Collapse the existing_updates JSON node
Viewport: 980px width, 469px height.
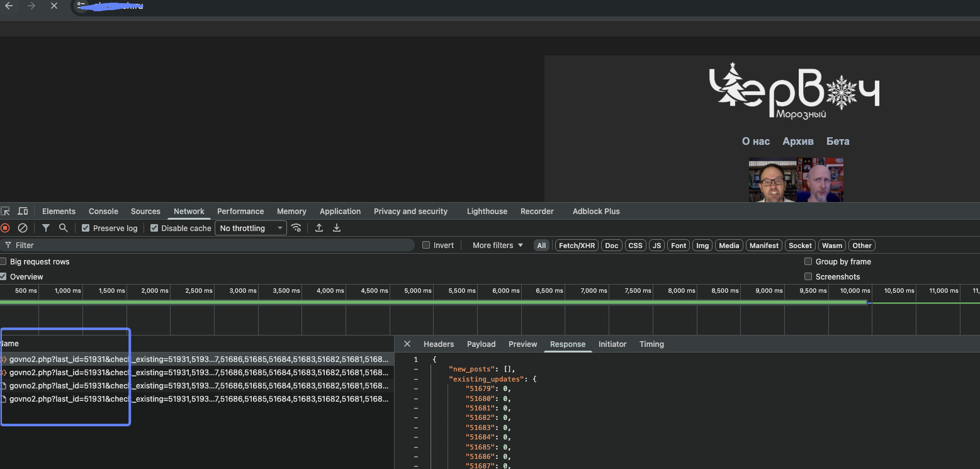click(x=416, y=379)
